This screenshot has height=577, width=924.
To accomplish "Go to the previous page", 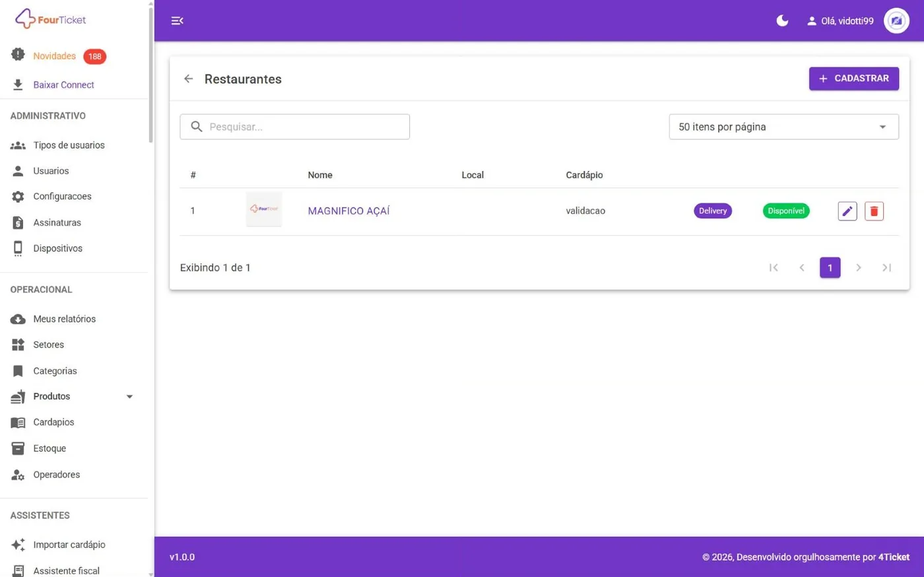I will pyautogui.click(x=802, y=267).
